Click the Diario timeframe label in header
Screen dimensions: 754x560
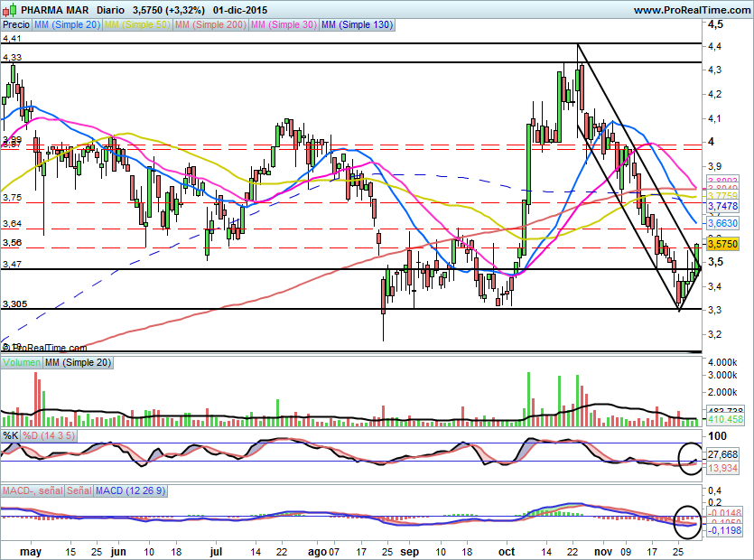coord(108,10)
